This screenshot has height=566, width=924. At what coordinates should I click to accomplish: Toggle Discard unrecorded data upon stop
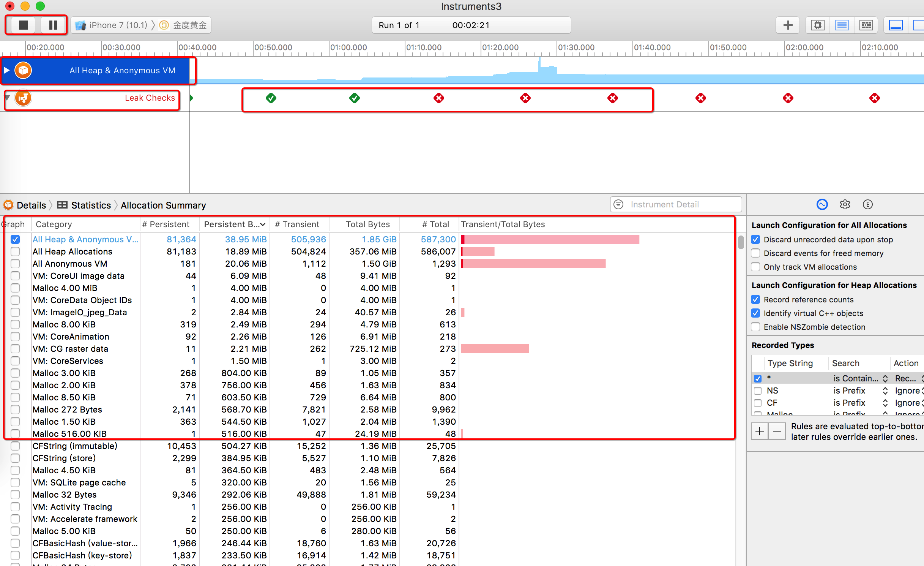(x=755, y=239)
